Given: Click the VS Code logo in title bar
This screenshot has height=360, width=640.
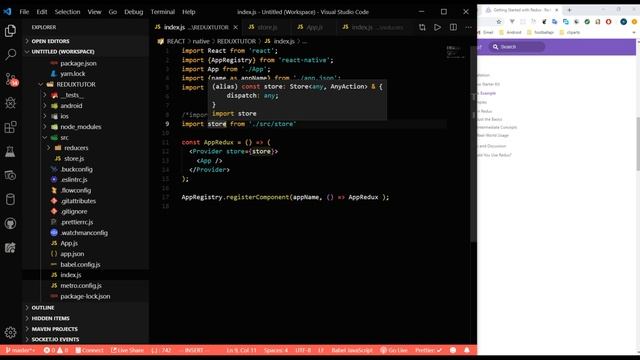Looking at the screenshot, I should [x=7, y=12].
